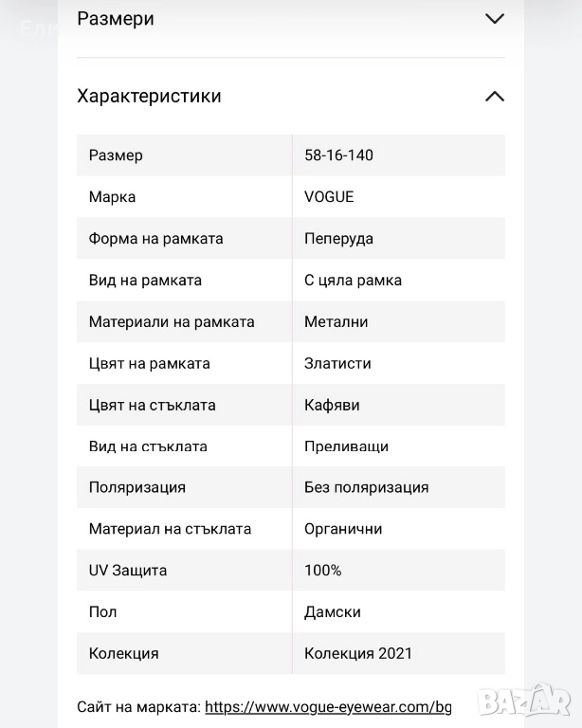The image size is (582, 728).
Task: Click the Дамски gender value
Action: click(x=332, y=612)
